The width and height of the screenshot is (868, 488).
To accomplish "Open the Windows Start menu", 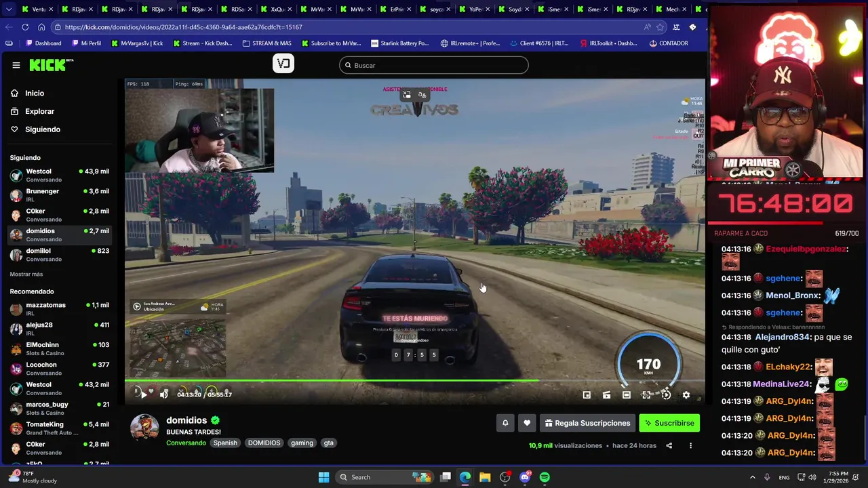I will tap(324, 477).
